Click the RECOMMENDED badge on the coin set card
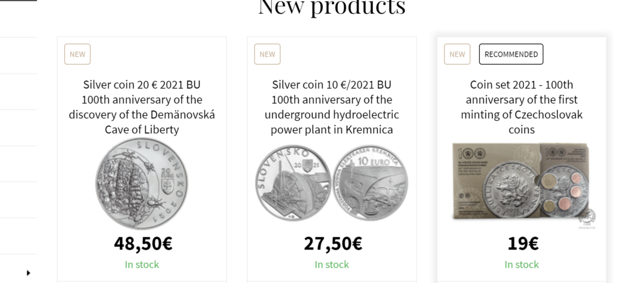Screen dimensions: 644x283 pos(511,54)
